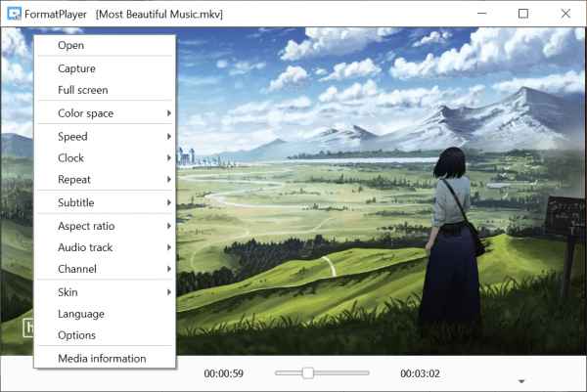Viewport: 587px width, 392px height.
Task: Click total duration 00:03:02
Action: click(420, 373)
